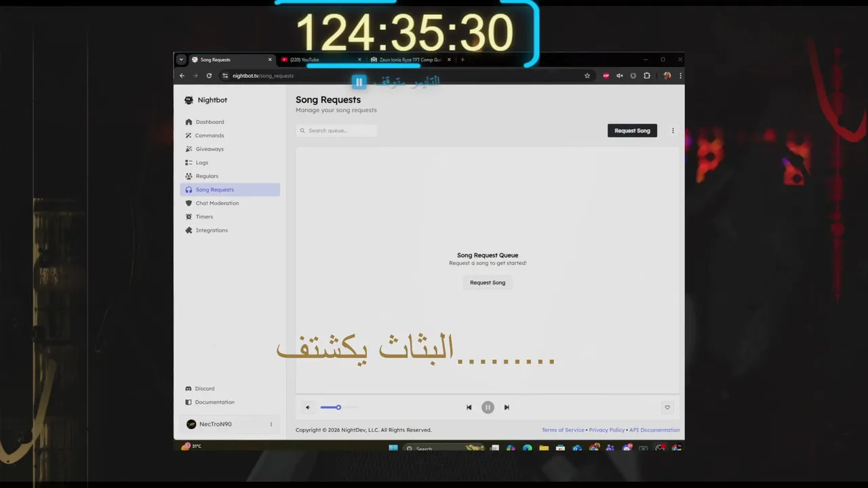868x488 pixels.
Task: Open Chat Moderation page
Action: pos(230,203)
